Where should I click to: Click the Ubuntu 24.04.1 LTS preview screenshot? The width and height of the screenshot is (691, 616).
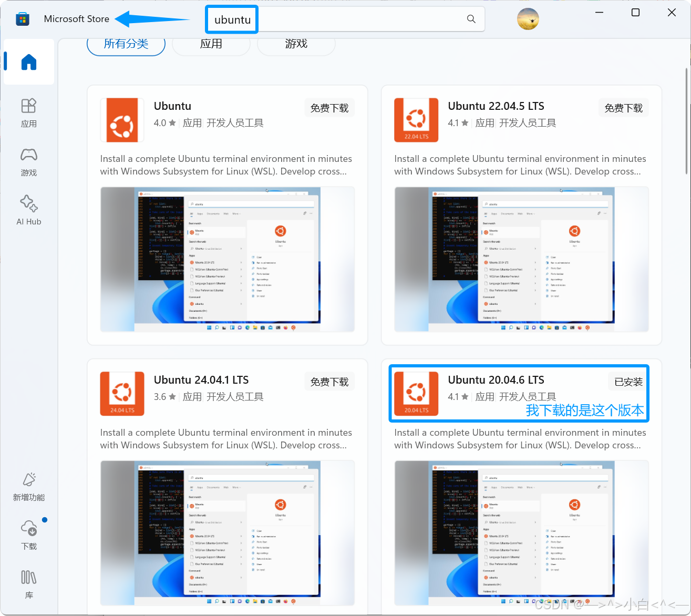[228, 533]
